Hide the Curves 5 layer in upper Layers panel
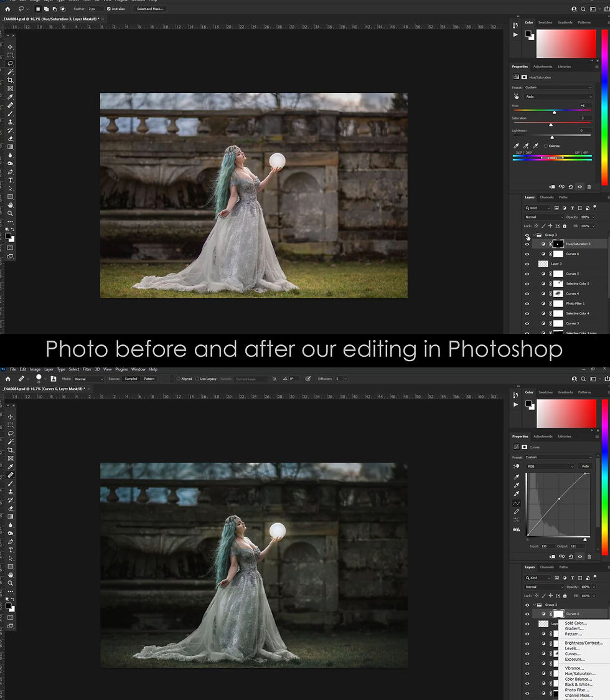 [x=527, y=273]
